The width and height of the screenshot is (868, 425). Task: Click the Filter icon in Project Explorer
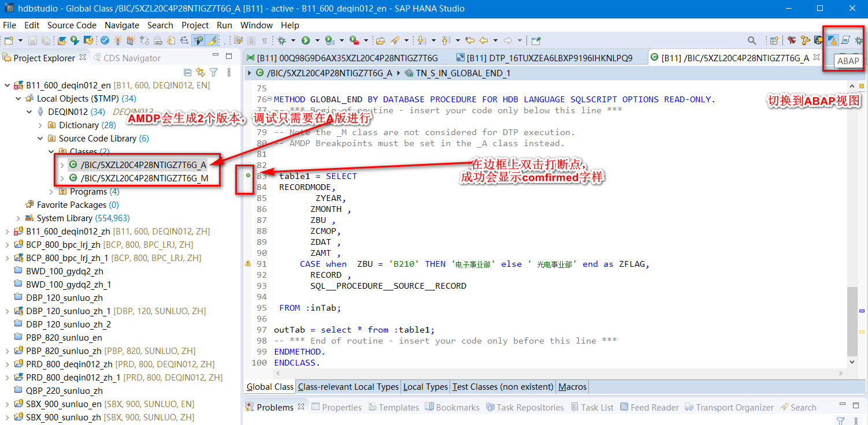tap(214, 73)
